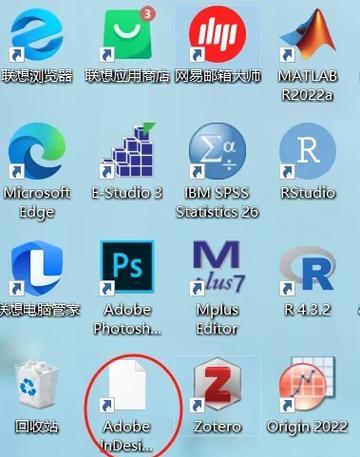The height and width of the screenshot is (457, 360).
Task: Select the Origin 2022 graph icon
Action: click(x=307, y=384)
